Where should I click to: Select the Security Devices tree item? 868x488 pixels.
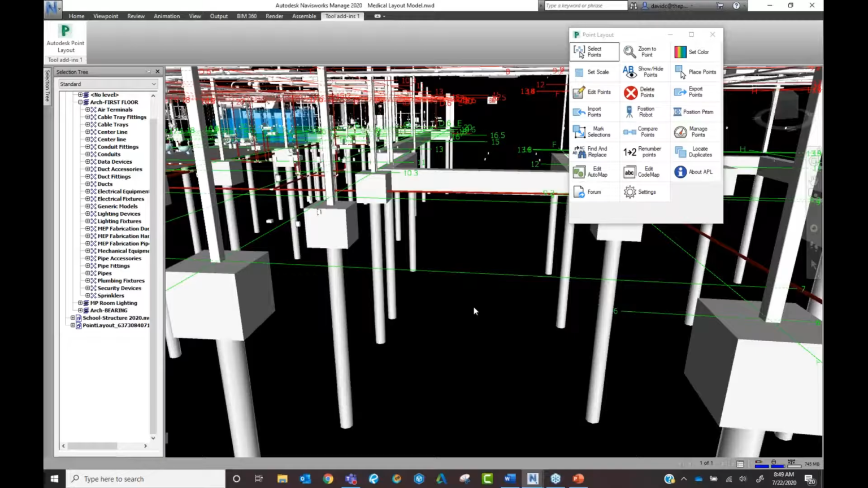pyautogui.click(x=119, y=288)
